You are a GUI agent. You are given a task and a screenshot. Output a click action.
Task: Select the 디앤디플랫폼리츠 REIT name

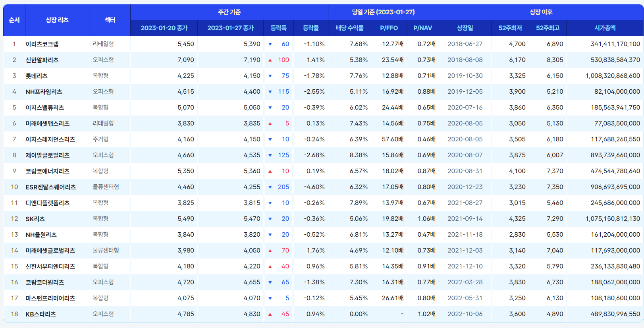[48, 203]
